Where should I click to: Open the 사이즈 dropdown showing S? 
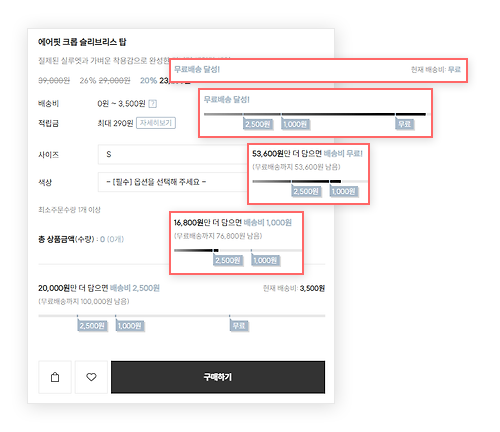click(x=173, y=154)
